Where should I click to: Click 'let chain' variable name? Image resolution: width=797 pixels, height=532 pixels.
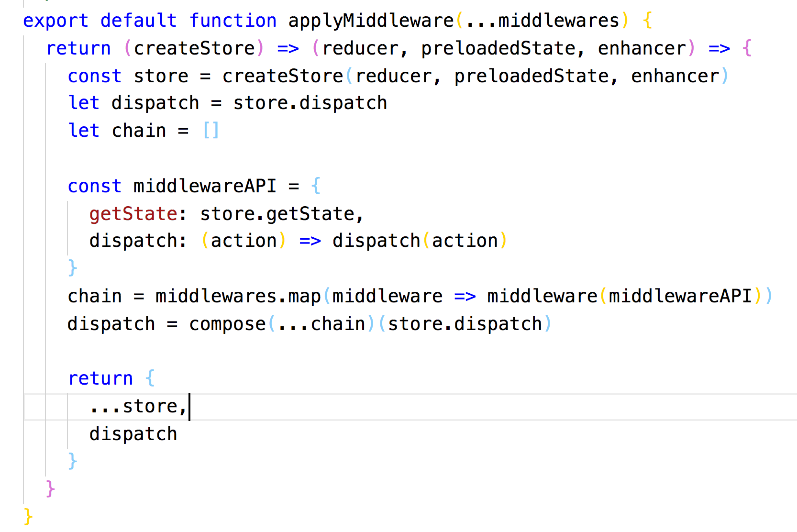tap(139, 131)
